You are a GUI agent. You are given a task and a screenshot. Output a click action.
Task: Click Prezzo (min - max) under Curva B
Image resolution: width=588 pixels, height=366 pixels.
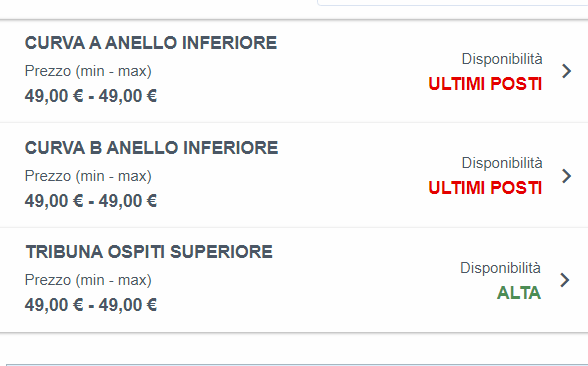pyautogui.click(x=88, y=176)
